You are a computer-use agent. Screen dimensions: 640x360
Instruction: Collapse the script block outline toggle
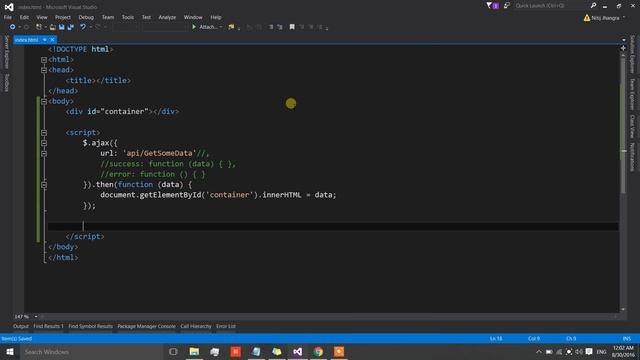44,133
